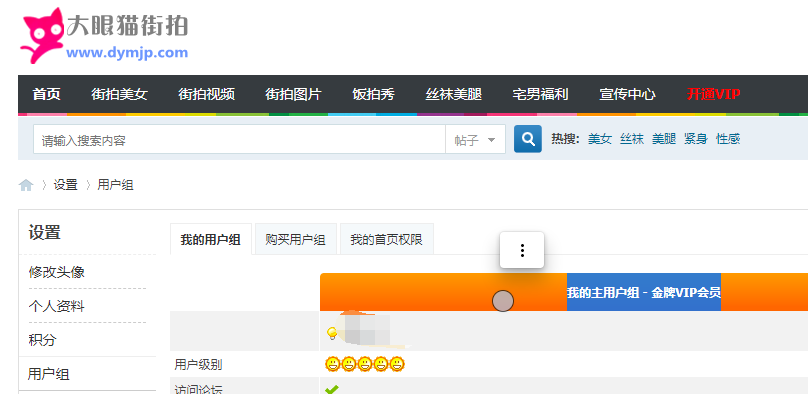Switch to the 我的用户组 tab

coord(211,239)
